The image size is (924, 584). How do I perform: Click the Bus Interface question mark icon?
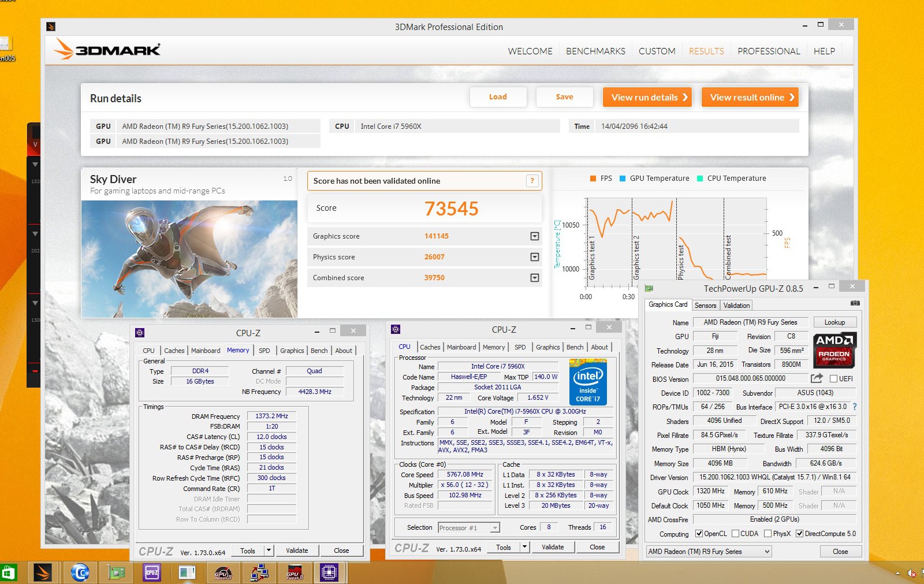pos(855,407)
